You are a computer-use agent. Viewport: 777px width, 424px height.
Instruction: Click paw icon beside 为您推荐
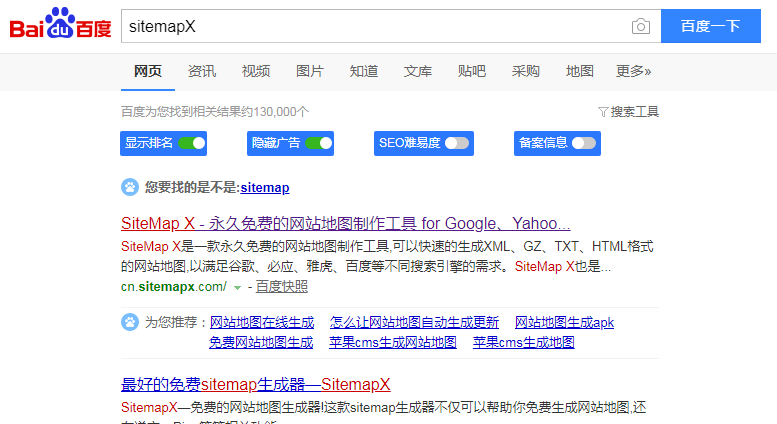pos(130,322)
